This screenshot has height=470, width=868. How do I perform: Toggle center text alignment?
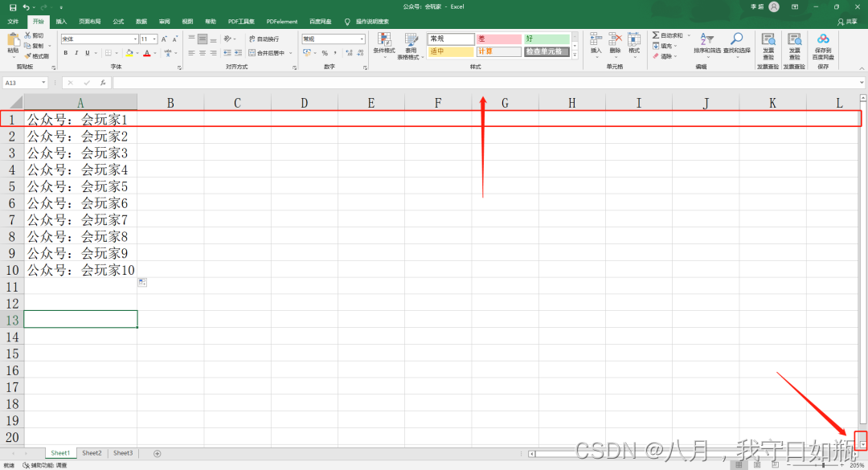click(x=203, y=53)
